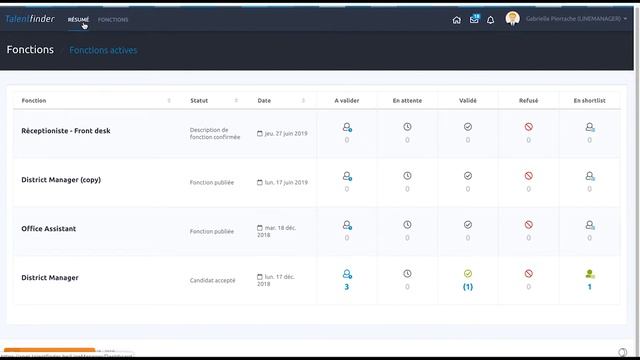Click the shortlist count 1
This screenshot has width=640, height=360.
point(589,287)
